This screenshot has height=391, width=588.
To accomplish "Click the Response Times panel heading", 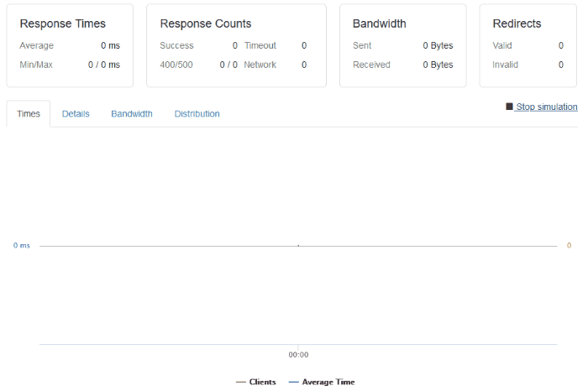I will 63,24.
